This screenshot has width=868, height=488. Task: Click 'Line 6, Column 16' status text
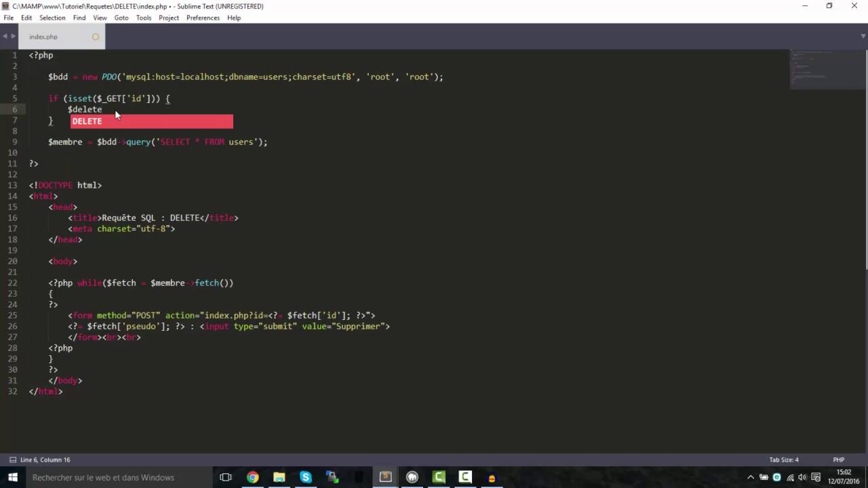(x=45, y=460)
